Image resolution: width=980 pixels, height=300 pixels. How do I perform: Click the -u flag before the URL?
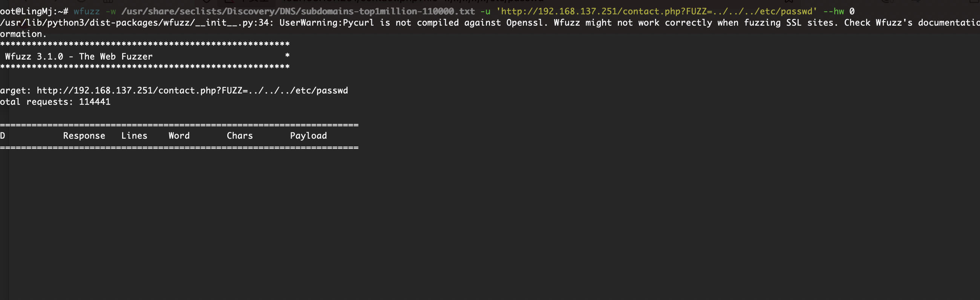pos(485,11)
